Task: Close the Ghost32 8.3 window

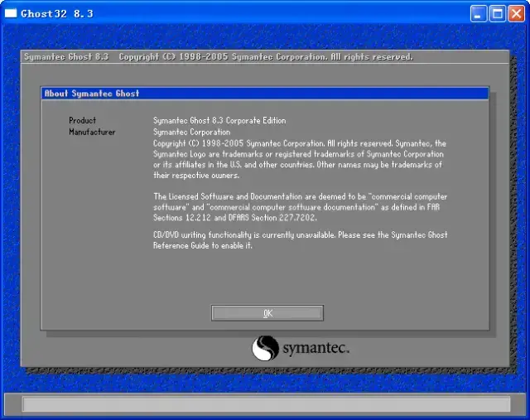Action: pyautogui.click(x=516, y=13)
